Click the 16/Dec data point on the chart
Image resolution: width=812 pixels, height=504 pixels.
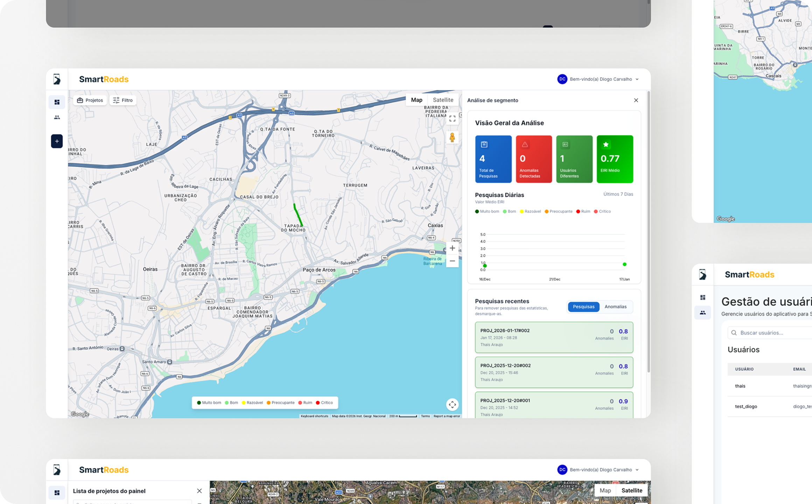click(485, 266)
